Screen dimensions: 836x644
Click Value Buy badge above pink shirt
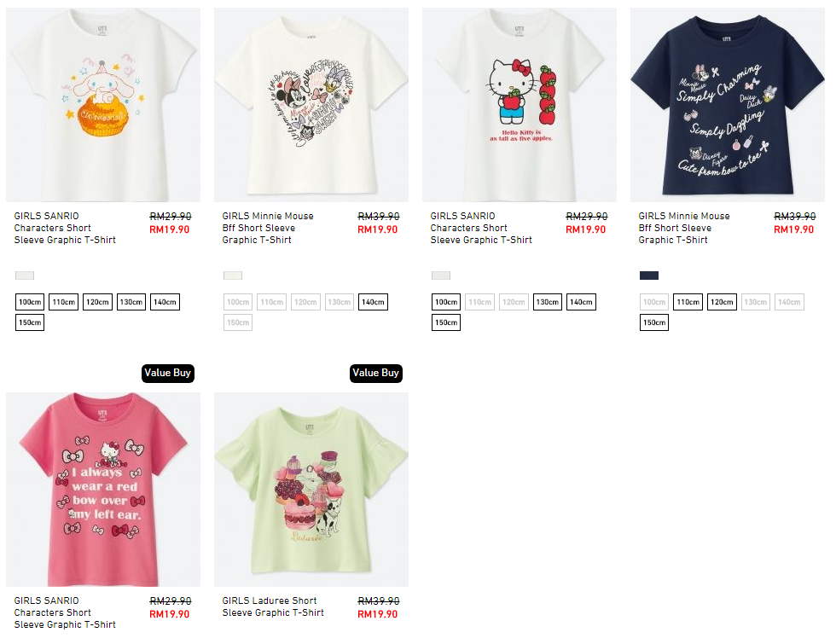(x=168, y=374)
